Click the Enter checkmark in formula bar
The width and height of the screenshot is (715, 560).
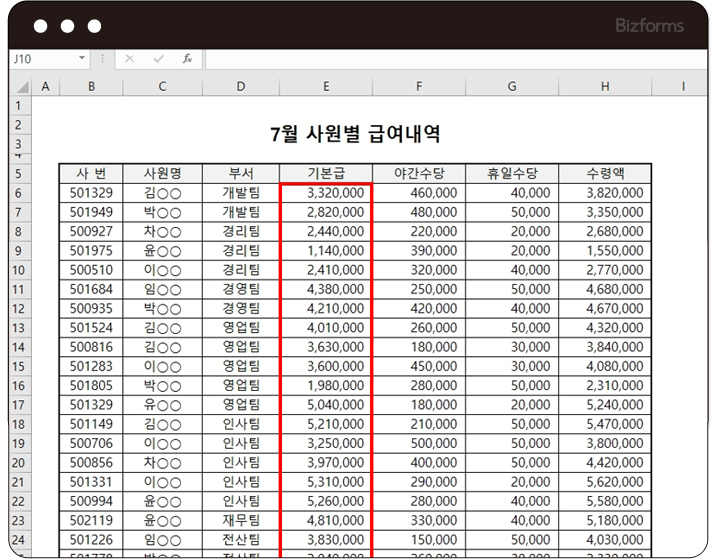pos(158,59)
